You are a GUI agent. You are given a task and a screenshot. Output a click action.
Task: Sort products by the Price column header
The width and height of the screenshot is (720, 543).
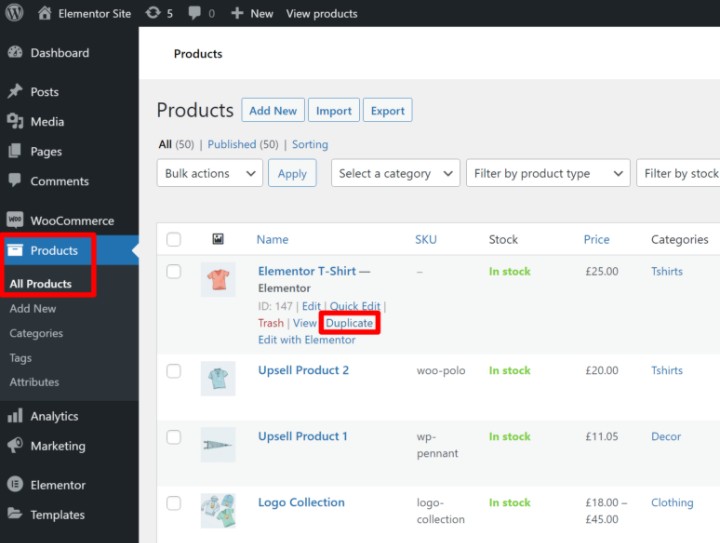[596, 240]
